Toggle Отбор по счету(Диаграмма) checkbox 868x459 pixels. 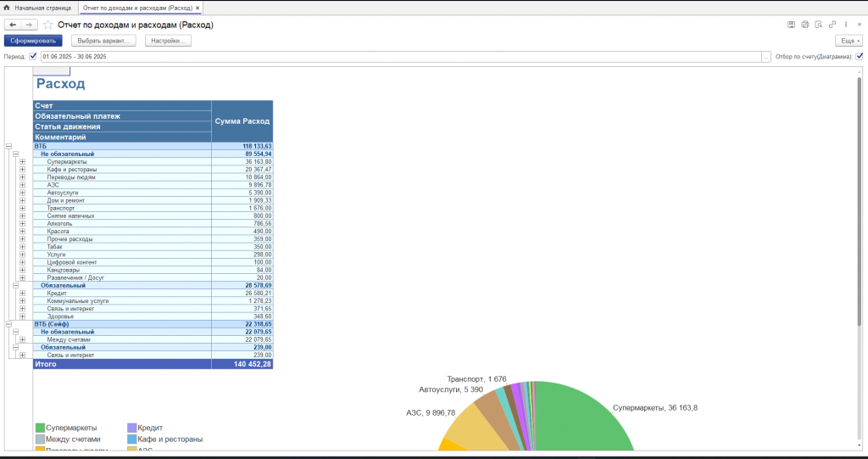860,56
